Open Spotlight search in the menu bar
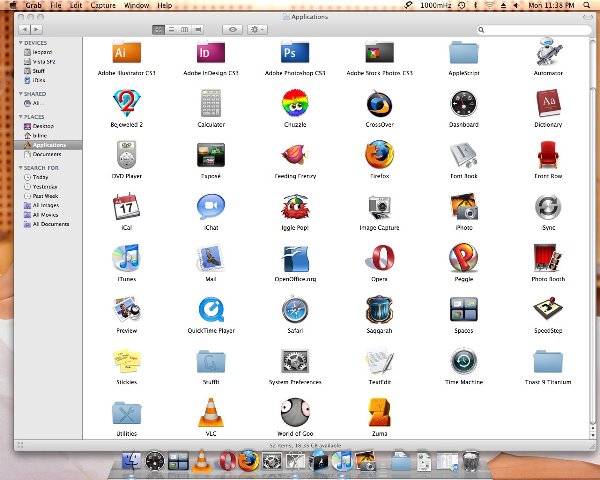Screen dimensions: 600x480 point(586,5)
